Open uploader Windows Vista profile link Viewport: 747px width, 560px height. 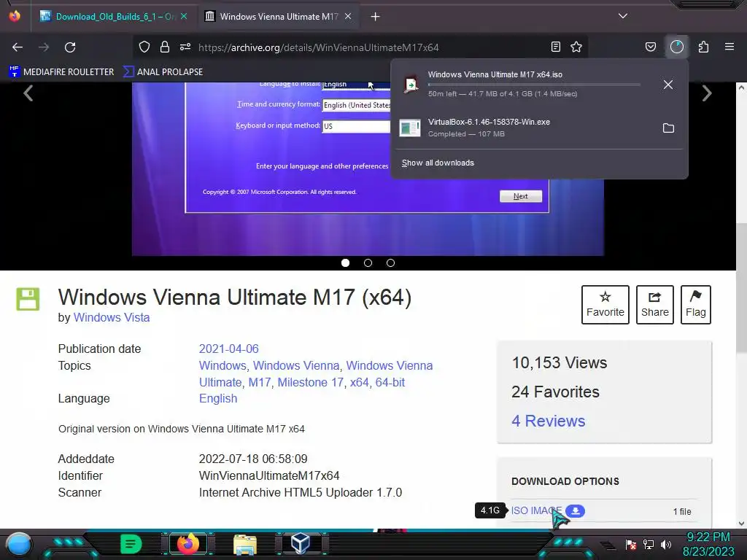[112, 318]
